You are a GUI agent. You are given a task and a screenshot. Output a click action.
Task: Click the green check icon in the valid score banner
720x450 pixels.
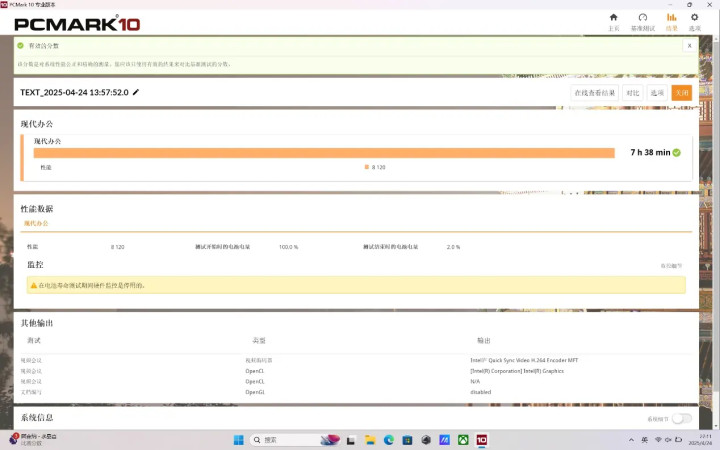[20, 45]
